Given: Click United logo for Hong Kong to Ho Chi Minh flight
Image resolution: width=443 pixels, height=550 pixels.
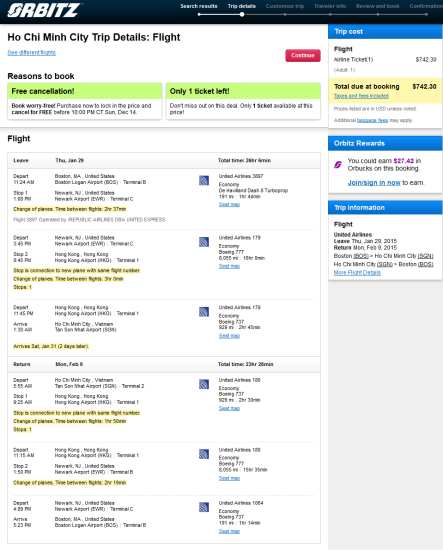Looking at the screenshot, I should point(204,311).
